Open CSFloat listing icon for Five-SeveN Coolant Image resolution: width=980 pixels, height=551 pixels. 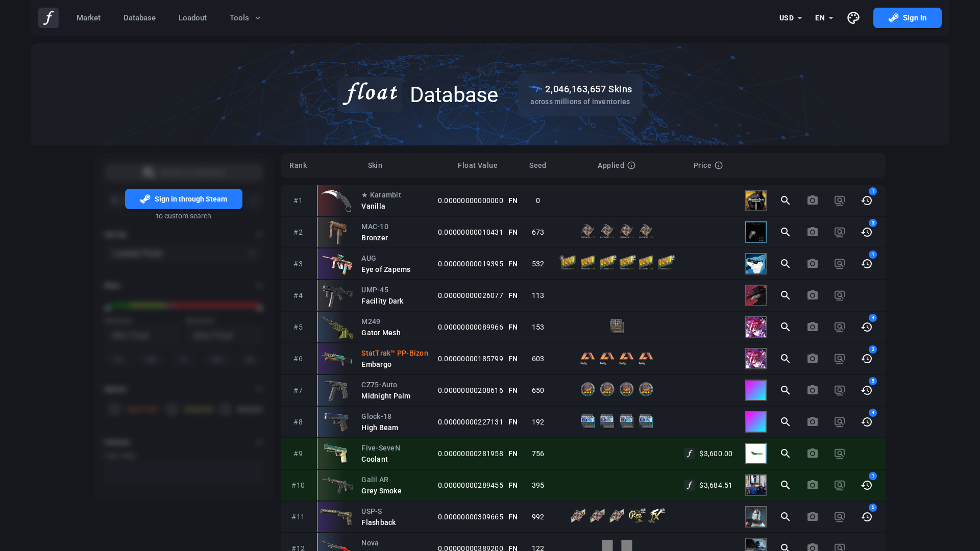(x=690, y=454)
